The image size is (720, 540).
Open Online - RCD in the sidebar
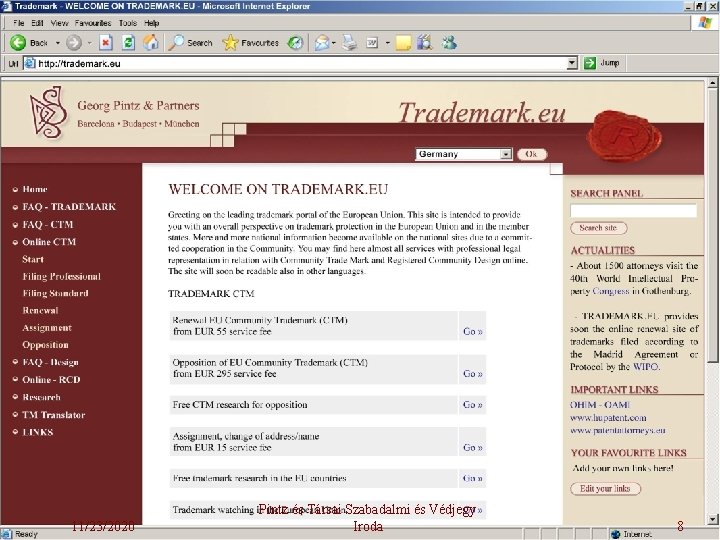[51, 380]
